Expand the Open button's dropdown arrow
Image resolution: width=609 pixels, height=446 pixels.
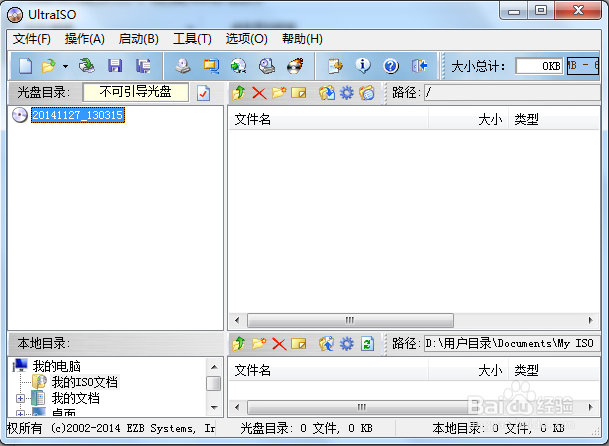tap(65, 66)
